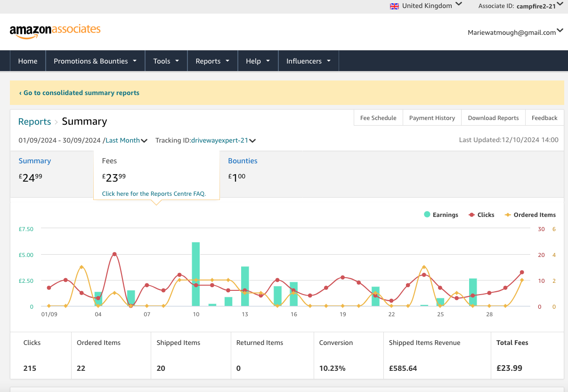
Task: Click the Returned Items value 0
Action: (238, 368)
